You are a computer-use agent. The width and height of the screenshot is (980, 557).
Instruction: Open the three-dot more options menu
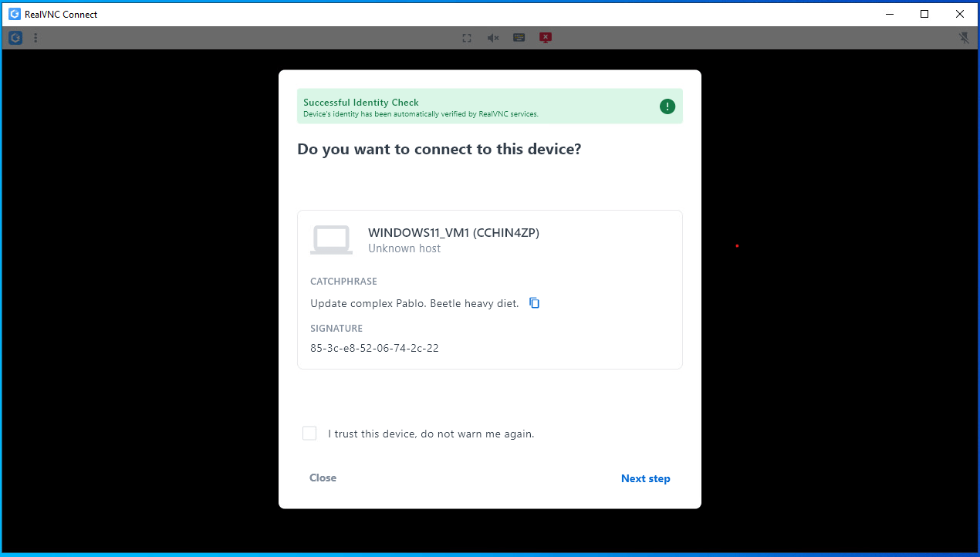point(35,38)
